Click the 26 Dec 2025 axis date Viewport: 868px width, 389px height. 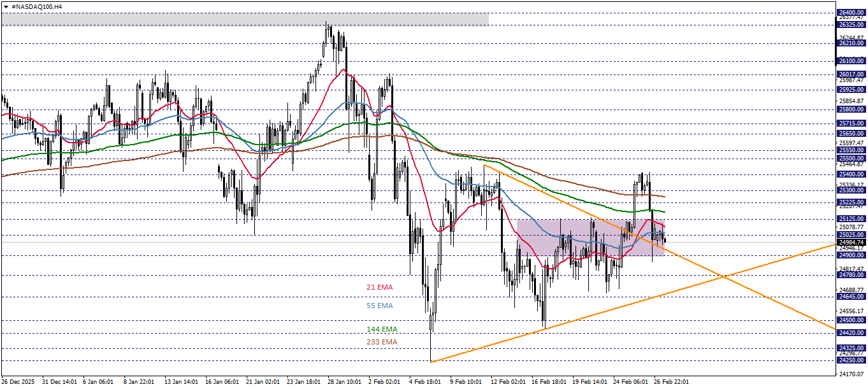[19, 382]
